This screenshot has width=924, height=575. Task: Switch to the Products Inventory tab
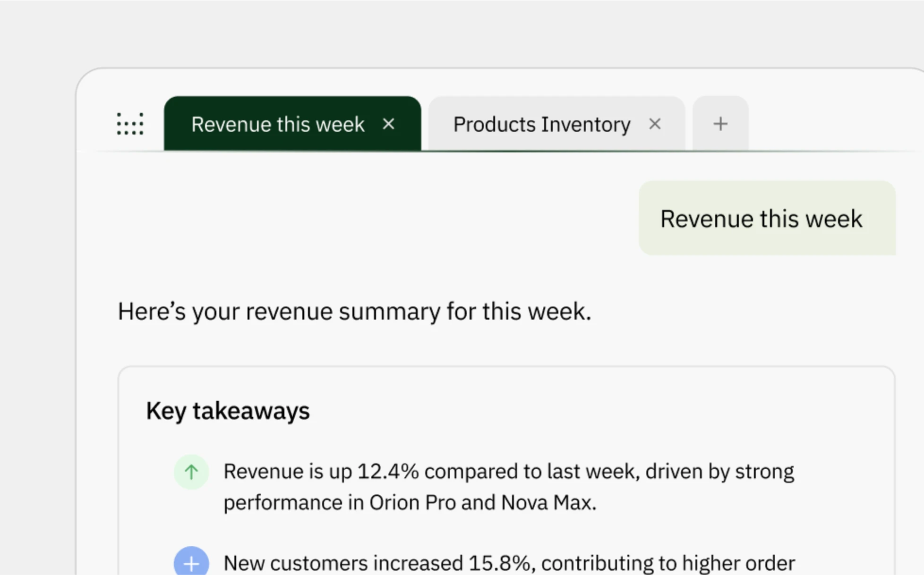(556, 124)
